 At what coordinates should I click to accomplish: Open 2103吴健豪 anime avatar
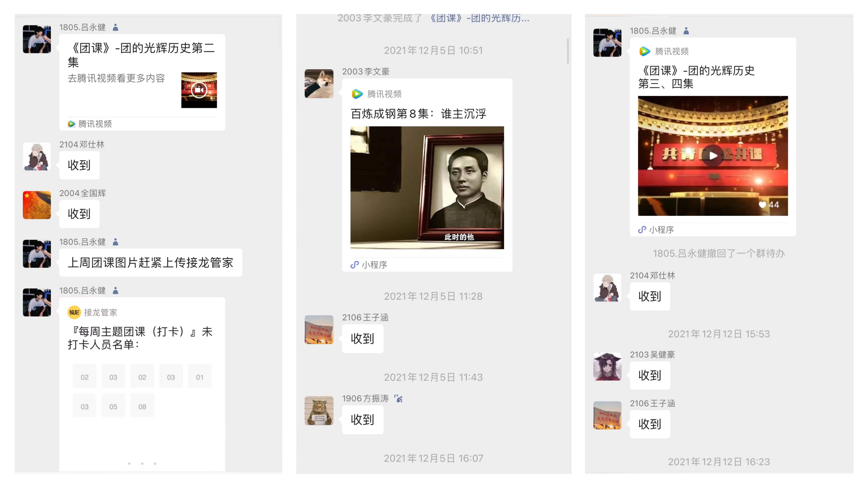tap(607, 366)
